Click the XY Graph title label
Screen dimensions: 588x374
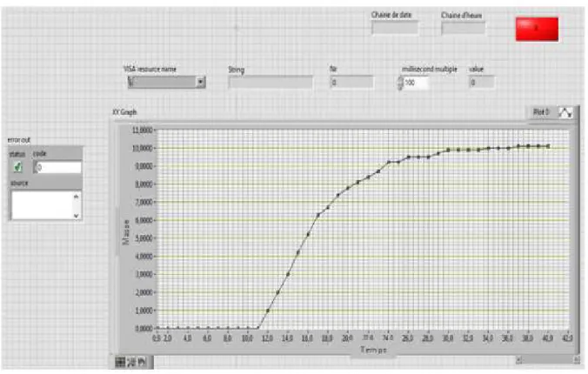124,112
